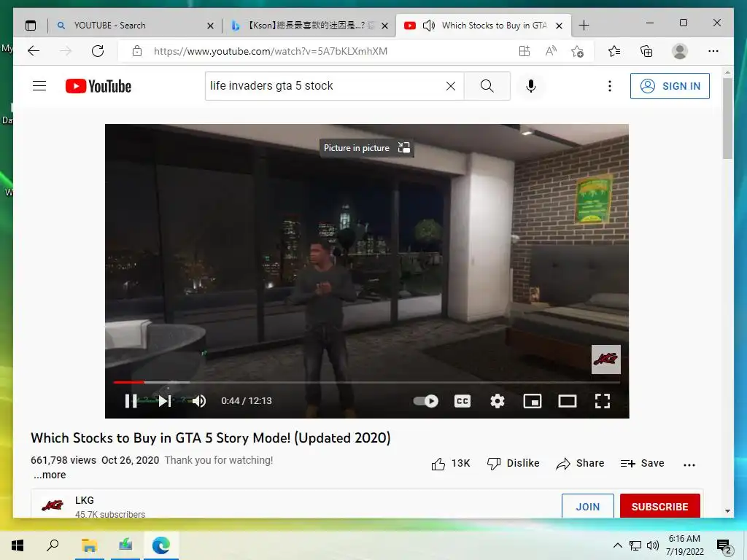Open the system volume control
Screen dimensions: 747x560
coord(653,545)
